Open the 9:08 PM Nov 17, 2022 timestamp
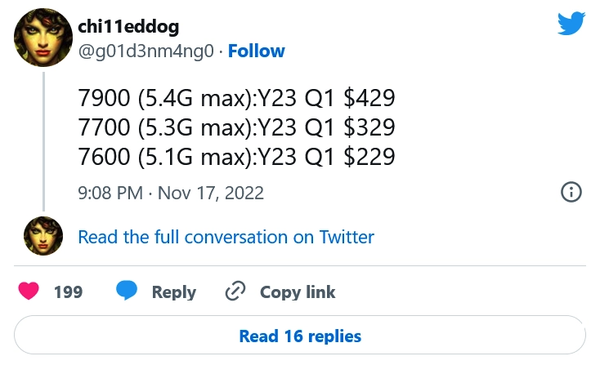The height and width of the screenshot is (365, 600). coord(171,193)
